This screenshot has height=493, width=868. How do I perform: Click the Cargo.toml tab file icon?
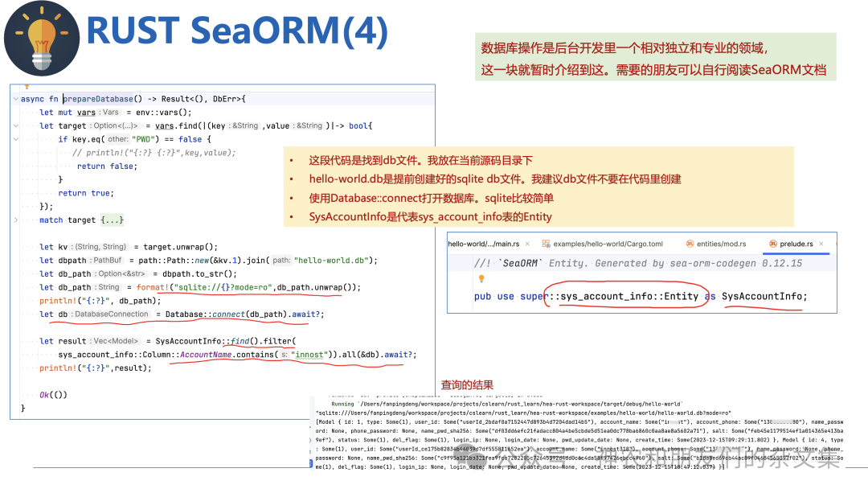click(x=546, y=244)
